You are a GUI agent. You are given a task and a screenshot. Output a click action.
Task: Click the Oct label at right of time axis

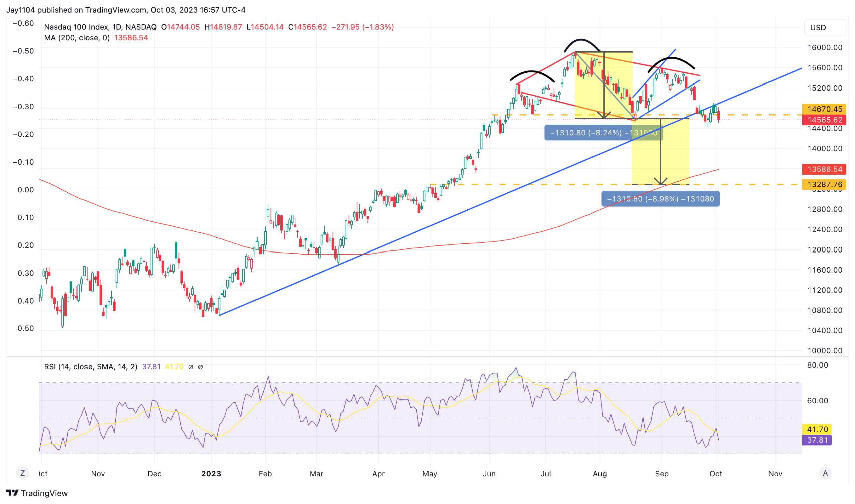(715, 473)
